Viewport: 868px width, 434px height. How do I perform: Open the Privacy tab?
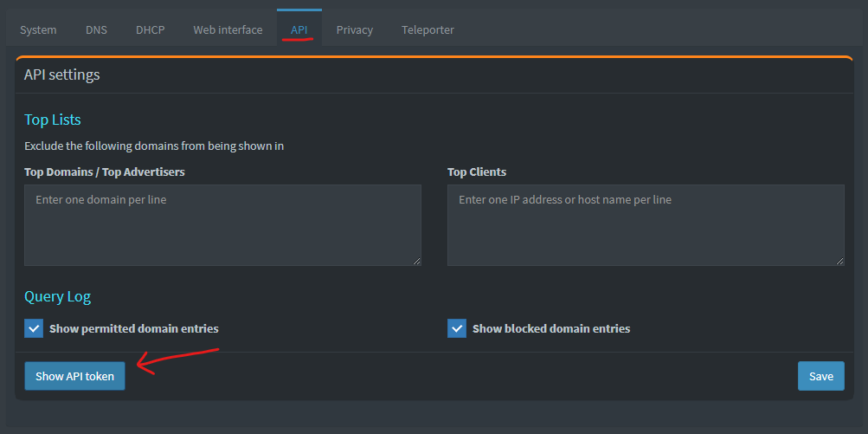click(355, 29)
